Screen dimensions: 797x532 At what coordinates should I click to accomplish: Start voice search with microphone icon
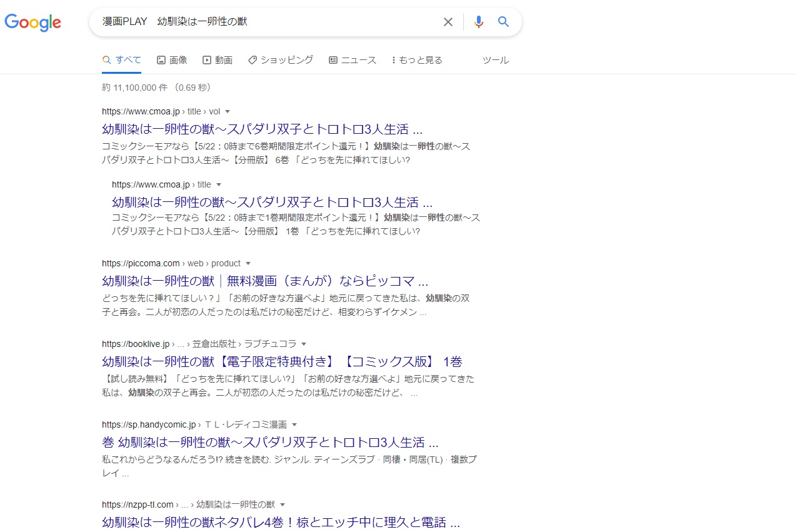click(x=479, y=22)
